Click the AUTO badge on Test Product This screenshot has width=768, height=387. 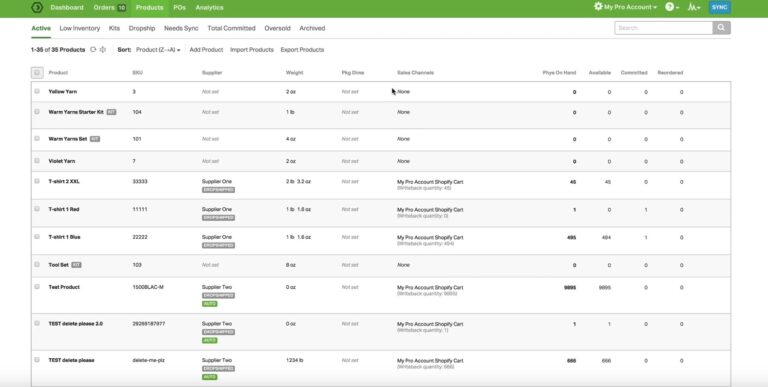(210, 304)
